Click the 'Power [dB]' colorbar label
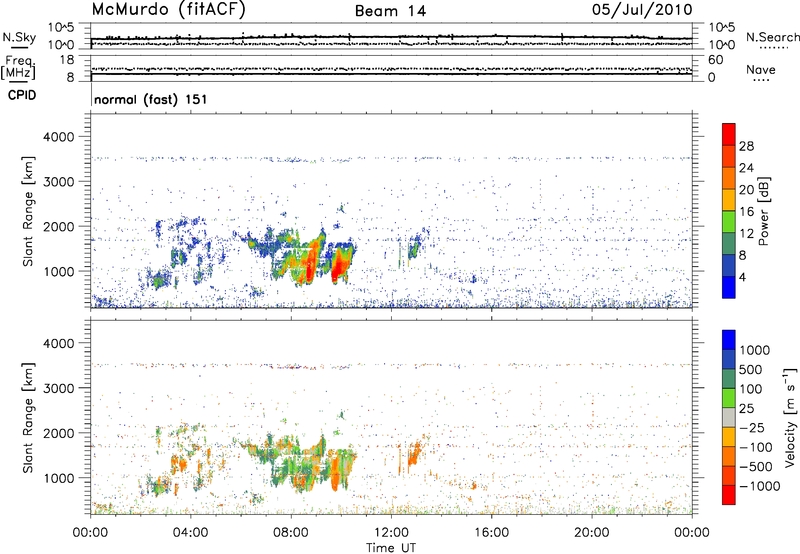The image size is (800, 554). click(764, 211)
